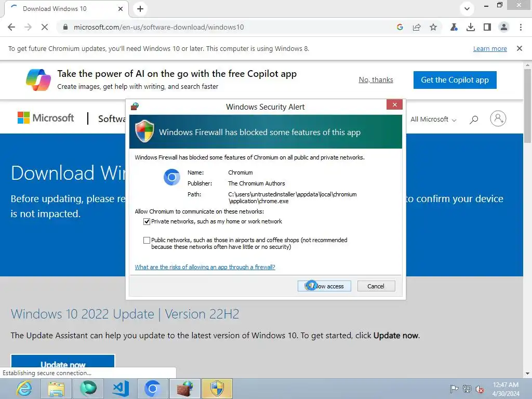This screenshot has width=532, height=399.
Task: Open the downloads tray icon
Action: pos(471,27)
